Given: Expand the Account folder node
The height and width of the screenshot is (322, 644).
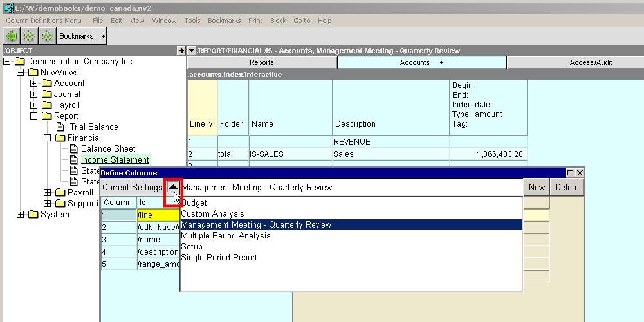Looking at the screenshot, I should coord(34,84).
